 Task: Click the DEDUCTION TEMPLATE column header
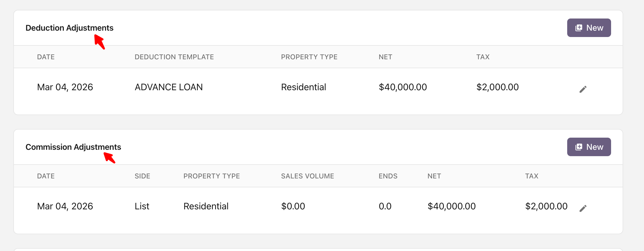click(174, 57)
